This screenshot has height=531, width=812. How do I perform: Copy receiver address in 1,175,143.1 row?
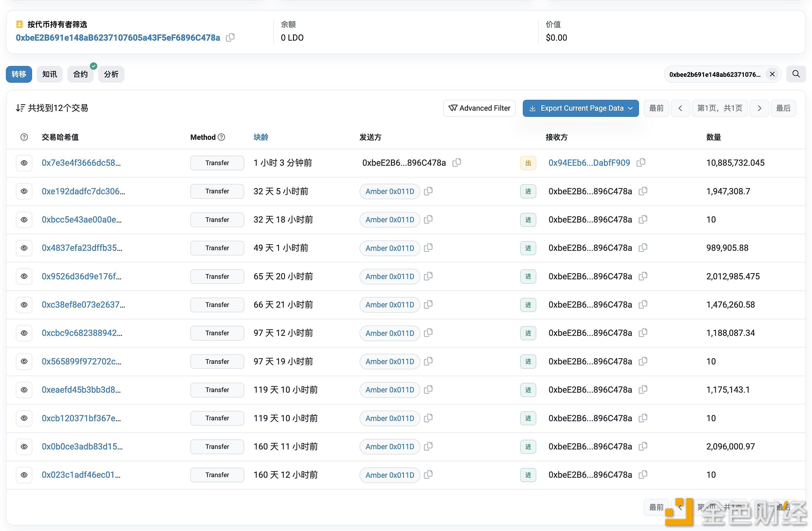pyautogui.click(x=643, y=389)
